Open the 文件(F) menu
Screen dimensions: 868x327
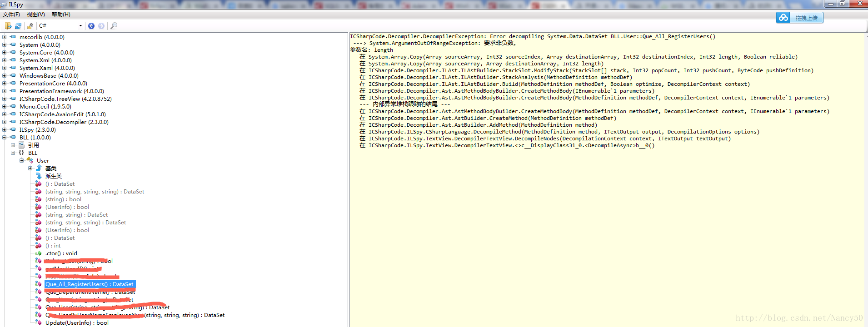coord(11,15)
